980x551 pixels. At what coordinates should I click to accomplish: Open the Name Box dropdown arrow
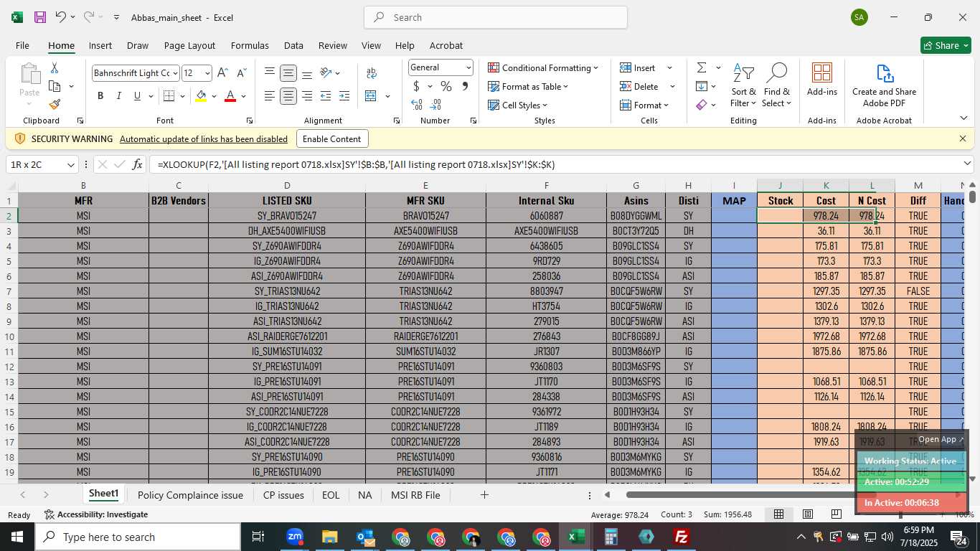(x=70, y=165)
